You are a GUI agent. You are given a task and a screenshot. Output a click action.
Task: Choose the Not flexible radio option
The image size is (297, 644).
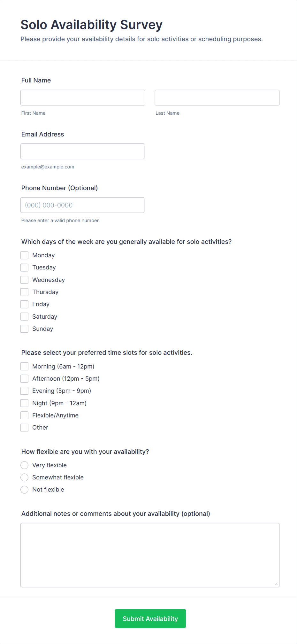(25, 490)
